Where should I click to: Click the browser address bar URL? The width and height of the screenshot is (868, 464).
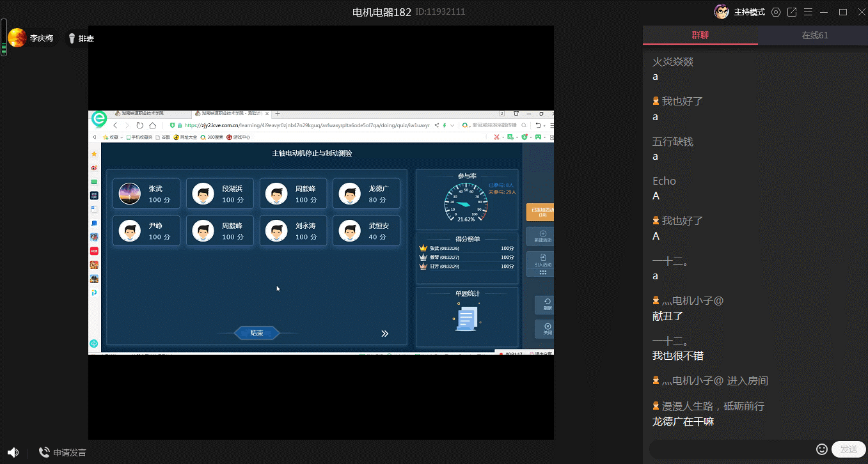(307, 125)
